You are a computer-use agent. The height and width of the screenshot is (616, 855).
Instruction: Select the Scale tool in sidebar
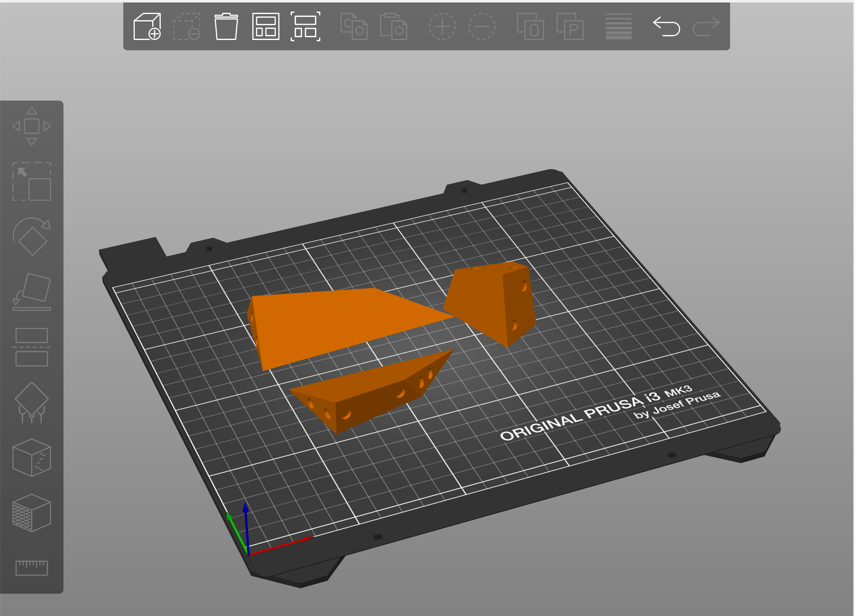32,181
